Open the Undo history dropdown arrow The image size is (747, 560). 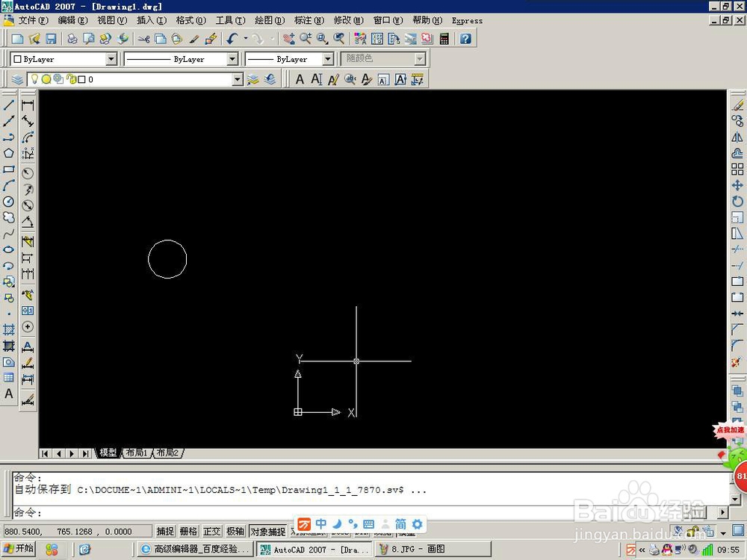pos(246,39)
